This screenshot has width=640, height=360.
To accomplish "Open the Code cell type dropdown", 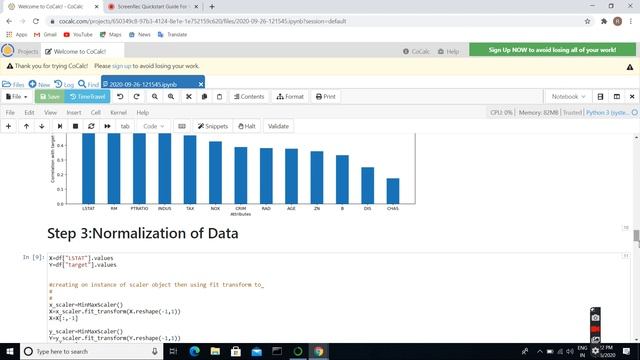I will point(153,126).
